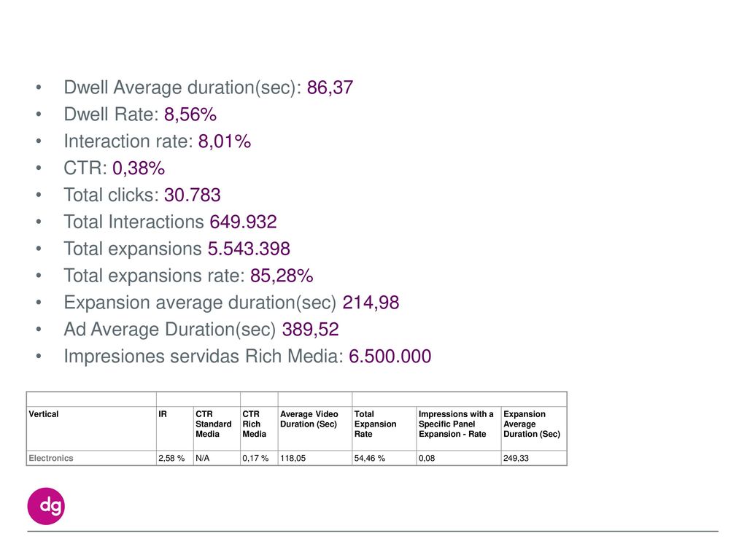Select the Expansion average duration 214,98 line
747x560 pixels.
pyautogui.click(x=231, y=303)
